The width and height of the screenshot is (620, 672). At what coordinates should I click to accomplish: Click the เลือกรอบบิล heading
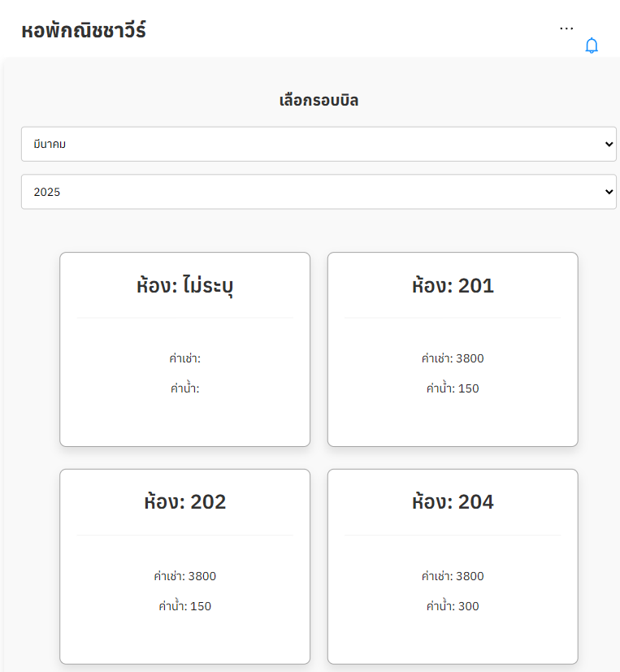point(319,102)
